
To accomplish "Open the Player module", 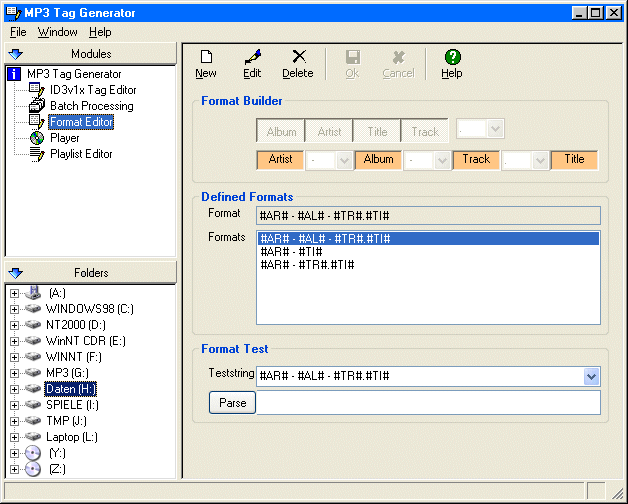I will [65, 138].
